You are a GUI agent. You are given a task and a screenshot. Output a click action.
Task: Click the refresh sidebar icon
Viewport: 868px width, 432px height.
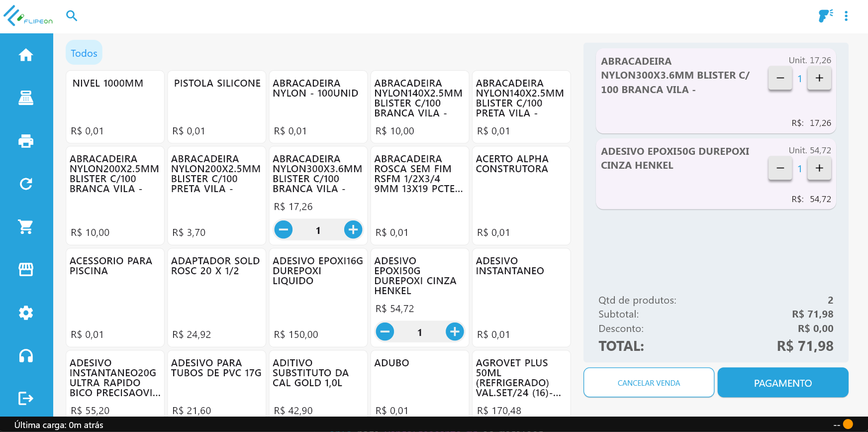(26, 184)
